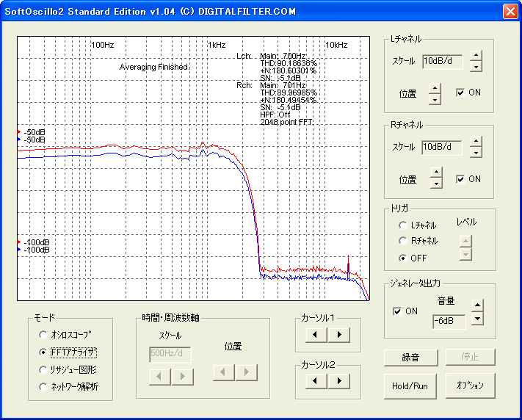This screenshot has width=522, height=420.
Task: Click Rch 'Main: 701Hz' readout
Action: coord(283,85)
